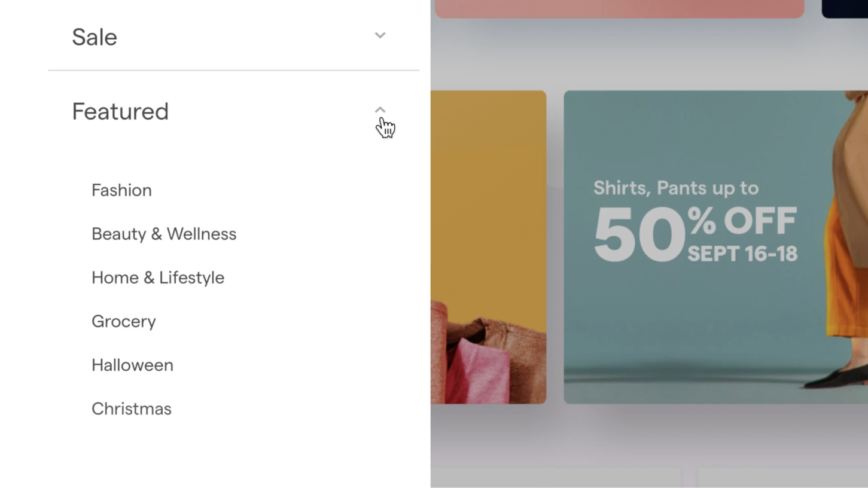The height and width of the screenshot is (488, 868).
Task: Click the SEPT 16-18 promo date text
Action: click(742, 254)
